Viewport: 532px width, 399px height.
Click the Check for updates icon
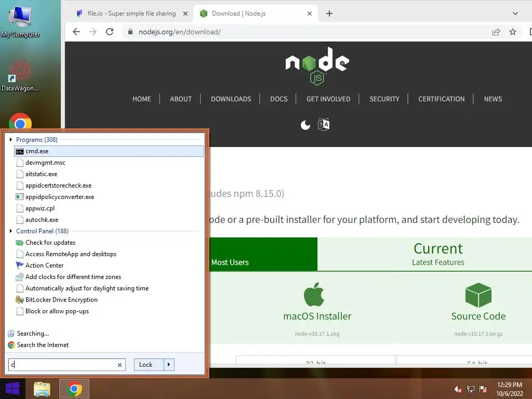20,243
